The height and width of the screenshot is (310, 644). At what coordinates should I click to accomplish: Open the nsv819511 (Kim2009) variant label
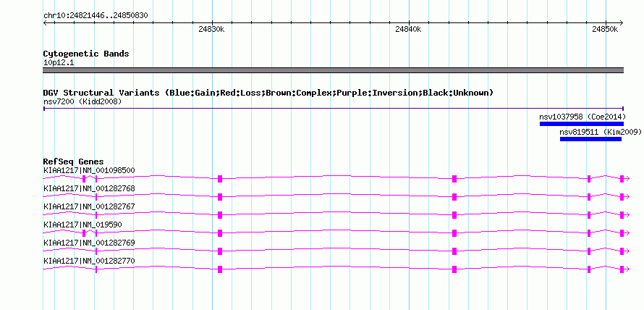point(601,132)
